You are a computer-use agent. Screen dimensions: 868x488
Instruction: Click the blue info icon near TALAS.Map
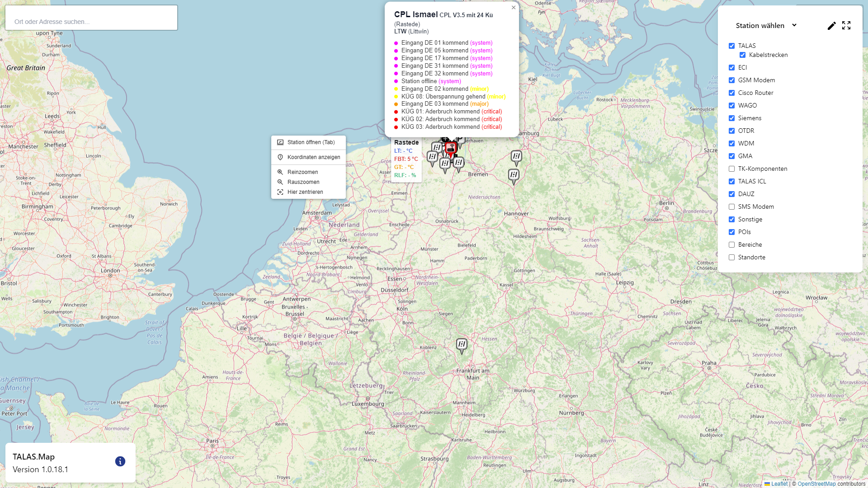(x=120, y=461)
